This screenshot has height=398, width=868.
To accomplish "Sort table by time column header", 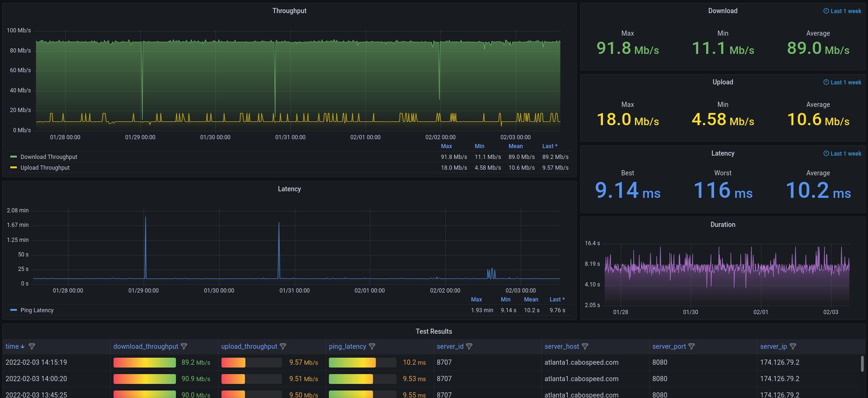I will pos(12,346).
